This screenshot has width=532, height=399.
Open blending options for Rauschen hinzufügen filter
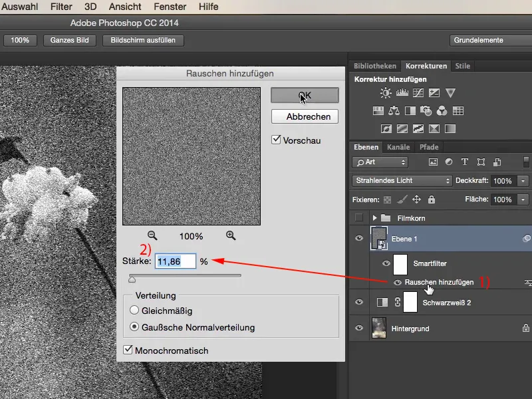(528, 282)
